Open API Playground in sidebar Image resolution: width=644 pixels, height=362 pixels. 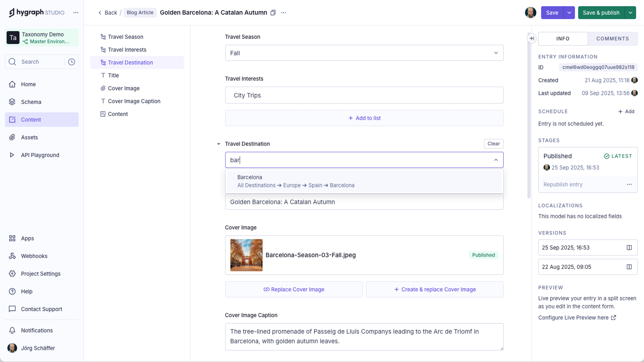(x=40, y=155)
